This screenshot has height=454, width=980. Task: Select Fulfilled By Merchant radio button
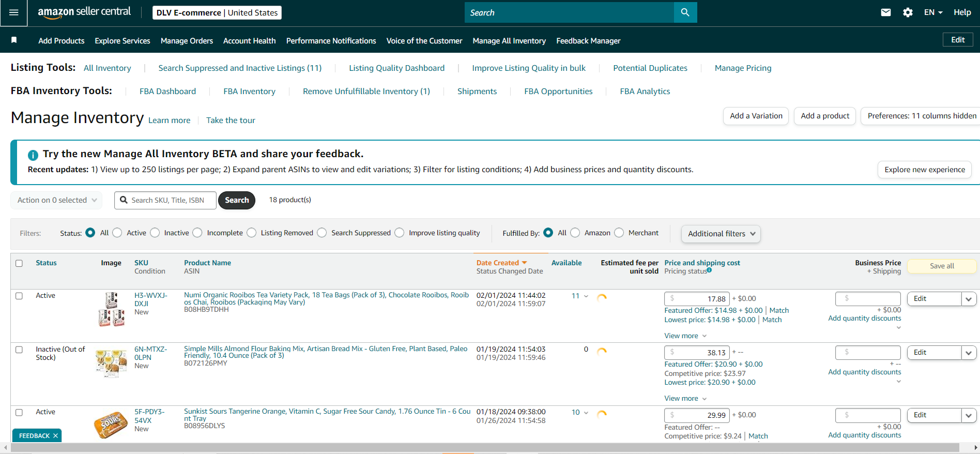coord(619,233)
